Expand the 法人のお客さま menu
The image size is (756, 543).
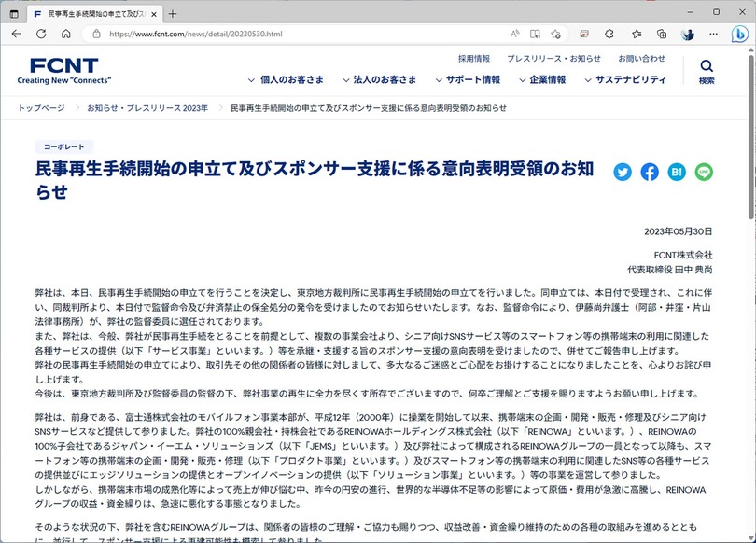380,79
